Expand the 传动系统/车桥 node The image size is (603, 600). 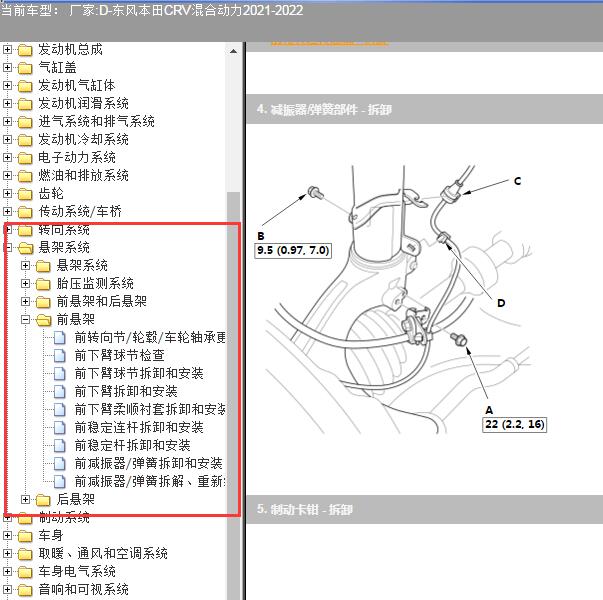[7, 212]
